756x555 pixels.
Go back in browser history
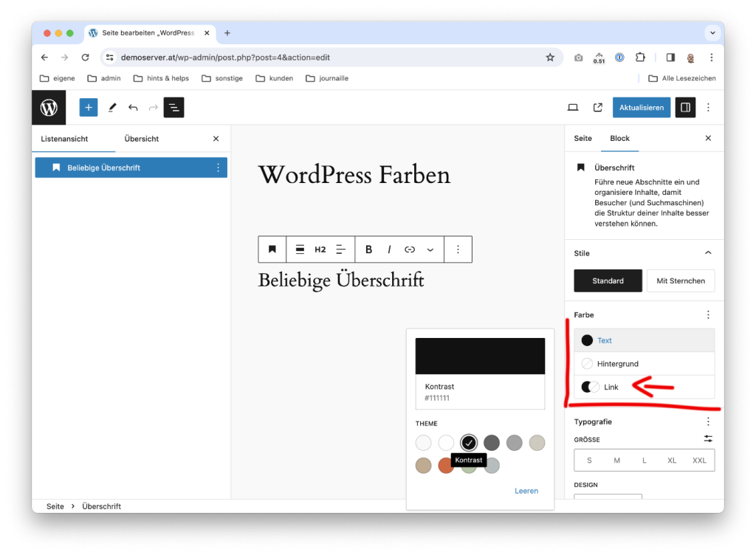point(44,58)
